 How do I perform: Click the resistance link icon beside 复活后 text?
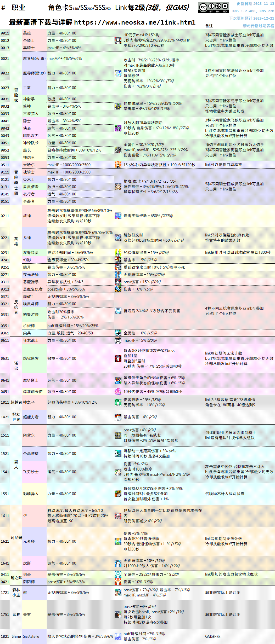118,311
